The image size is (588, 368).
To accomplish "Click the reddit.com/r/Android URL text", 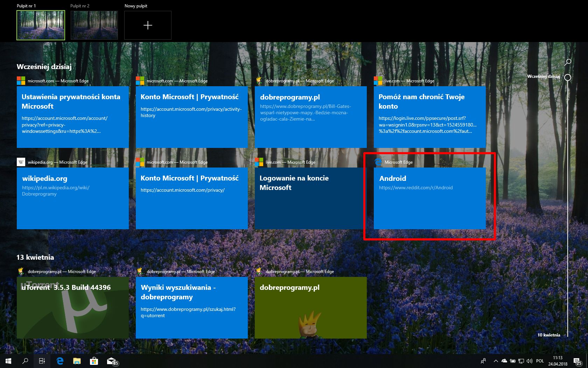I will [x=416, y=188].
